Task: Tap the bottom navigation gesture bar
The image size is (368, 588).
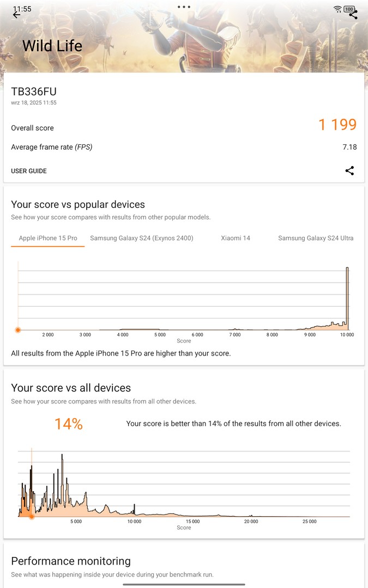Action: pyautogui.click(x=184, y=584)
